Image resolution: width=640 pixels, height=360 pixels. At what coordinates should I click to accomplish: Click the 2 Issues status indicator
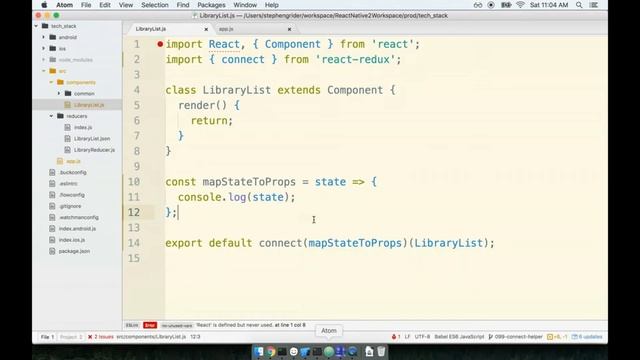click(x=101, y=337)
